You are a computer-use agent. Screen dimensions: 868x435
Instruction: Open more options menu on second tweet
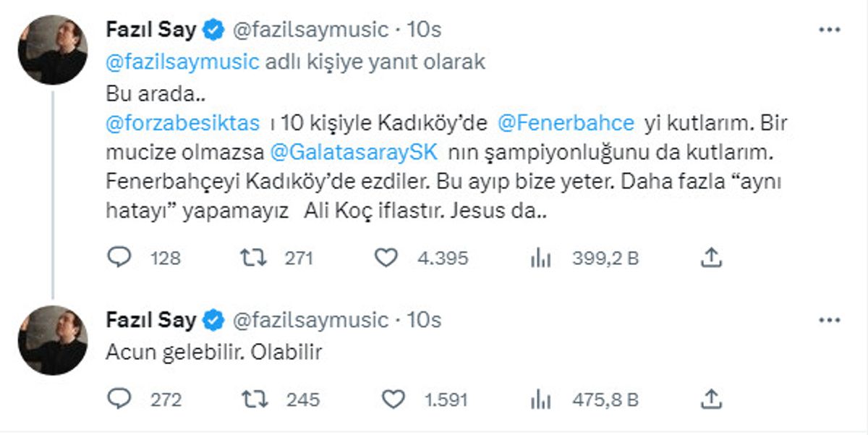tap(828, 319)
